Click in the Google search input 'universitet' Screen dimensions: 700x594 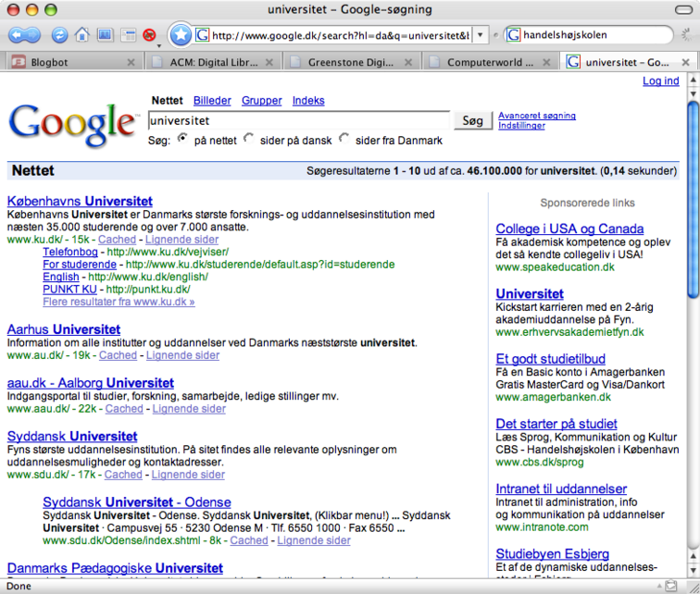click(x=299, y=120)
